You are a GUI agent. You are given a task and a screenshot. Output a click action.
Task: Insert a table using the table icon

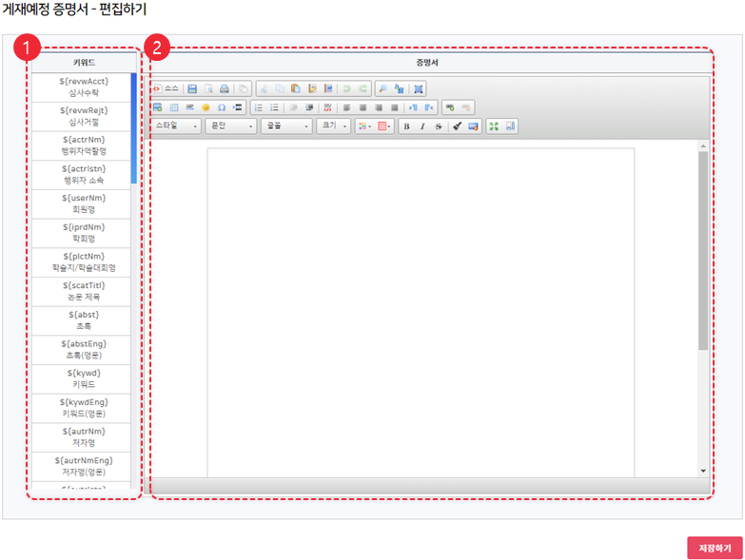click(x=174, y=107)
